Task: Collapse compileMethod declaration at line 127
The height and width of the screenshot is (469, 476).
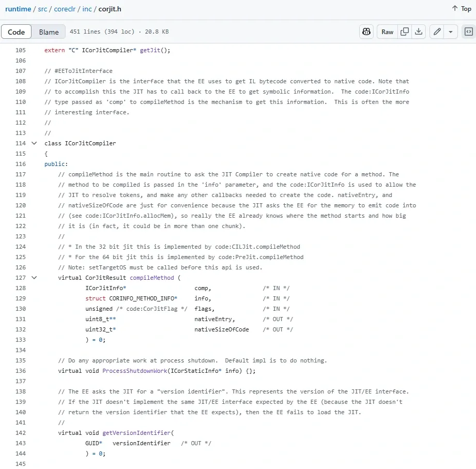Action: (x=34, y=277)
